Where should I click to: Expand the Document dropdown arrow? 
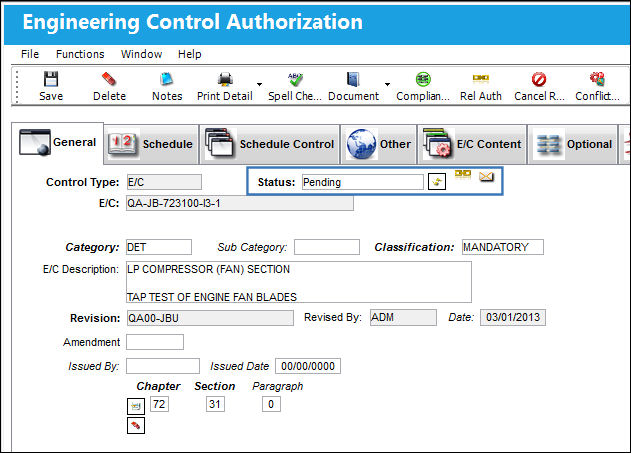(387, 84)
